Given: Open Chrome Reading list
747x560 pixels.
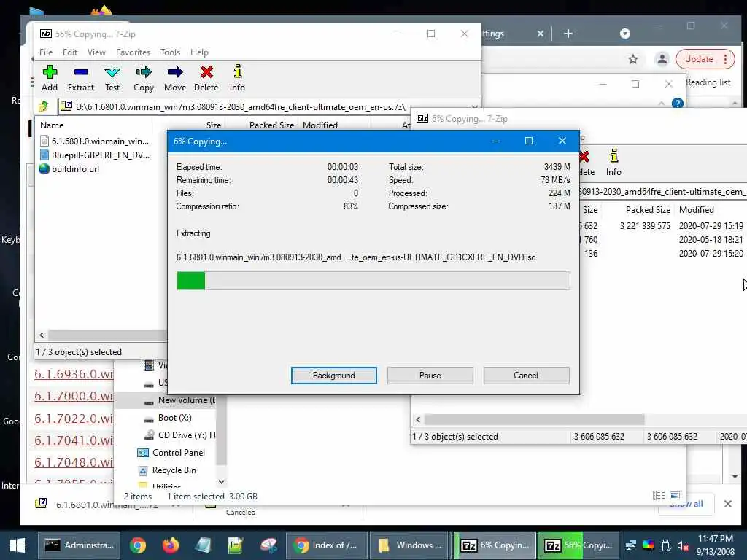Looking at the screenshot, I should click(x=708, y=82).
